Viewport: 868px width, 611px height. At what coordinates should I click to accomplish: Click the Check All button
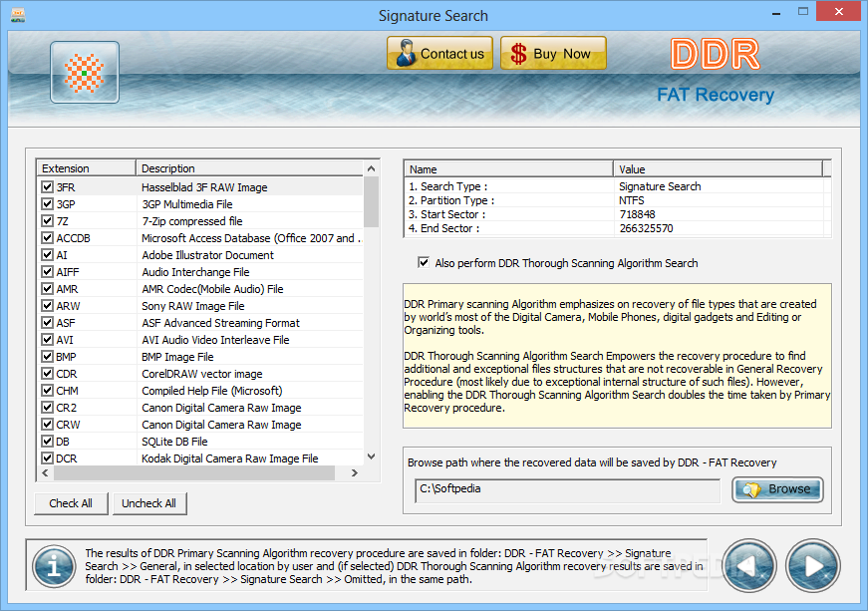tap(71, 503)
